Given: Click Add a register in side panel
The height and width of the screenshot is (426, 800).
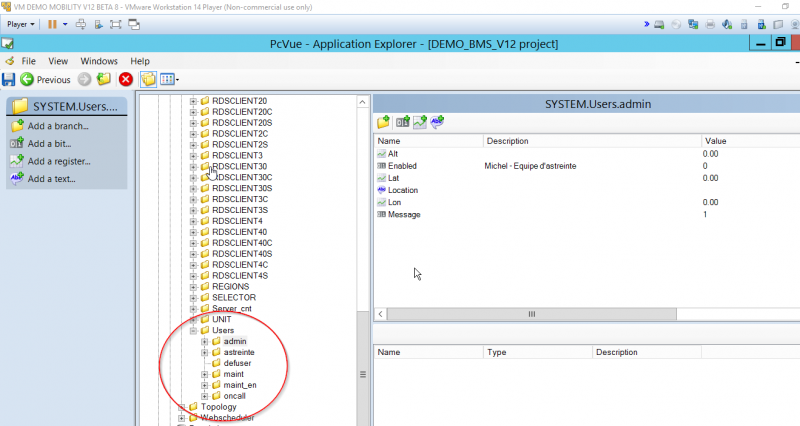Looking at the screenshot, I should point(51,161).
